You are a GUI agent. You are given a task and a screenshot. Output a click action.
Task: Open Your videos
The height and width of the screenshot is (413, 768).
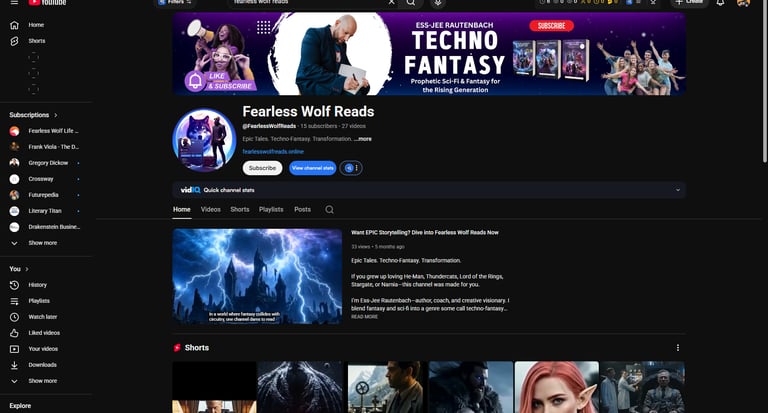[x=45, y=349]
